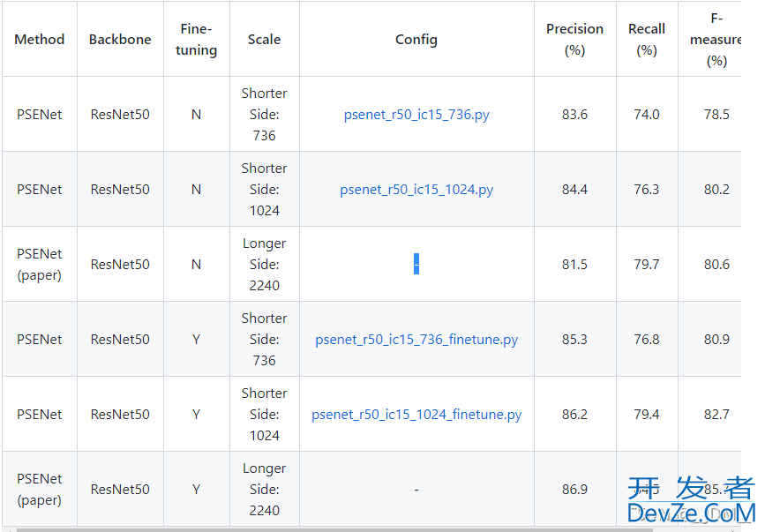
Task: Open the psenet_r50_ic15_1024_finetune.py config link
Action: pyautogui.click(x=416, y=415)
